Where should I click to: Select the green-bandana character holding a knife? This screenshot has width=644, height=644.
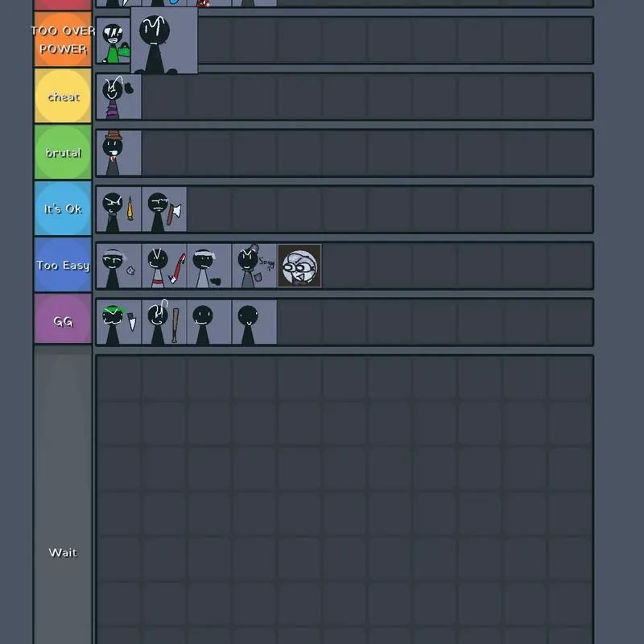pos(118,321)
